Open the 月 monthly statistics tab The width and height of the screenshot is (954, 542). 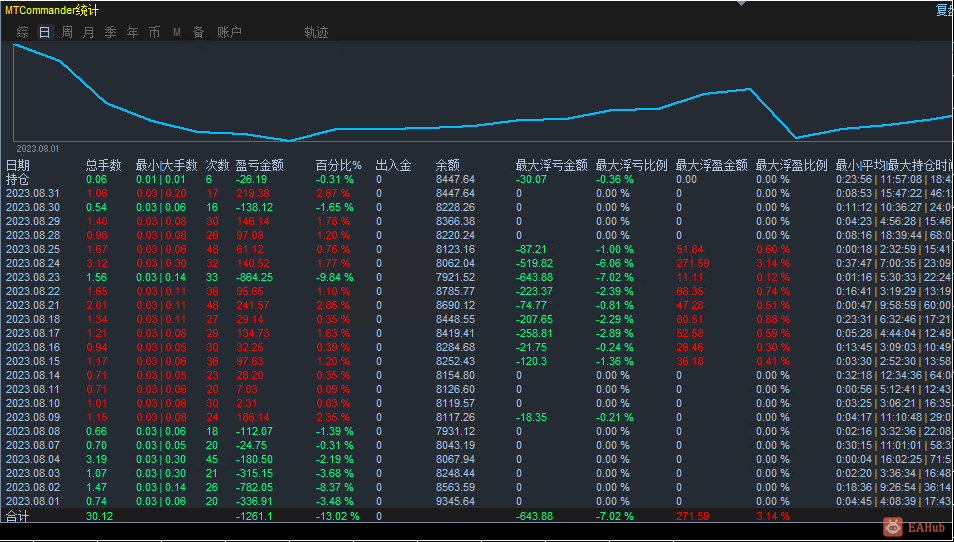coord(88,32)
